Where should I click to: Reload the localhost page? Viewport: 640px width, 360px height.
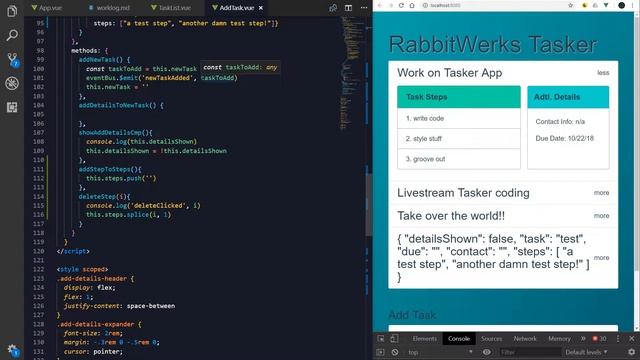pyautogui.click(x=401, y=5)
